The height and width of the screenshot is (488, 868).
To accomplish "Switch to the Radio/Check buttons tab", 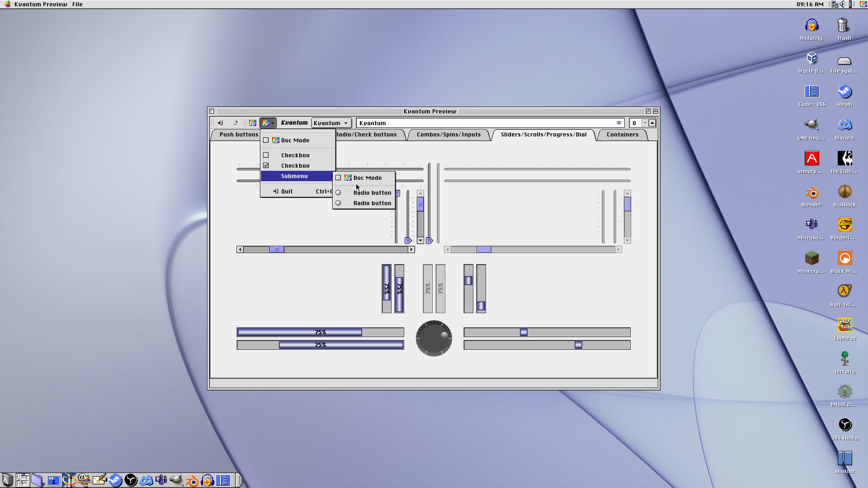I will pyautogui.click(x=370, y=135).
